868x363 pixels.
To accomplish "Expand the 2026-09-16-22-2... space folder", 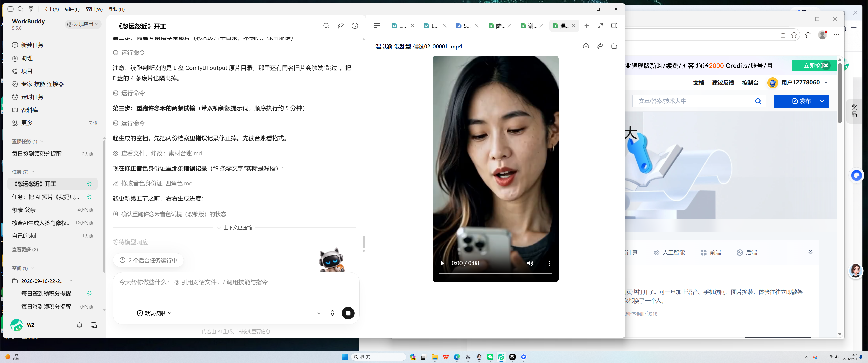I will click(x=71, y=281).
